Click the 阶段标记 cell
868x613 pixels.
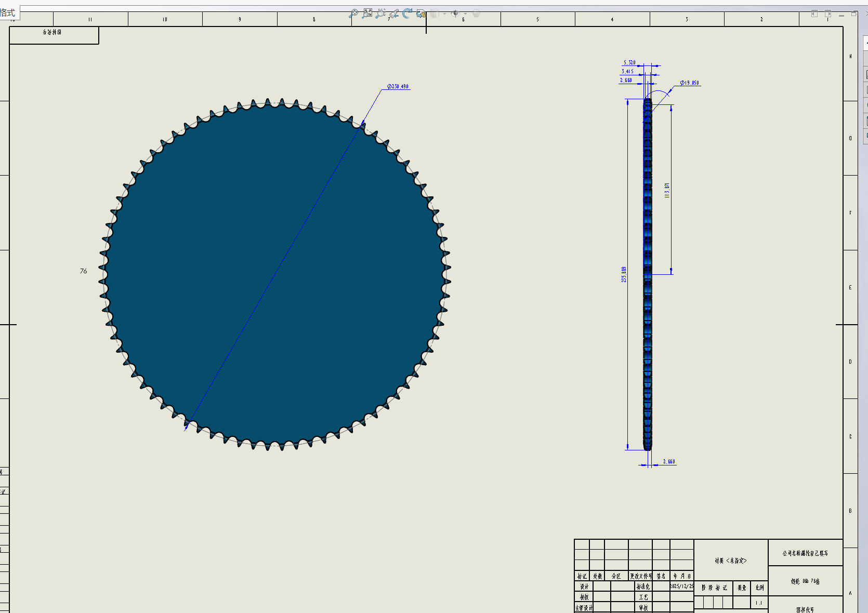pos(713,588)
